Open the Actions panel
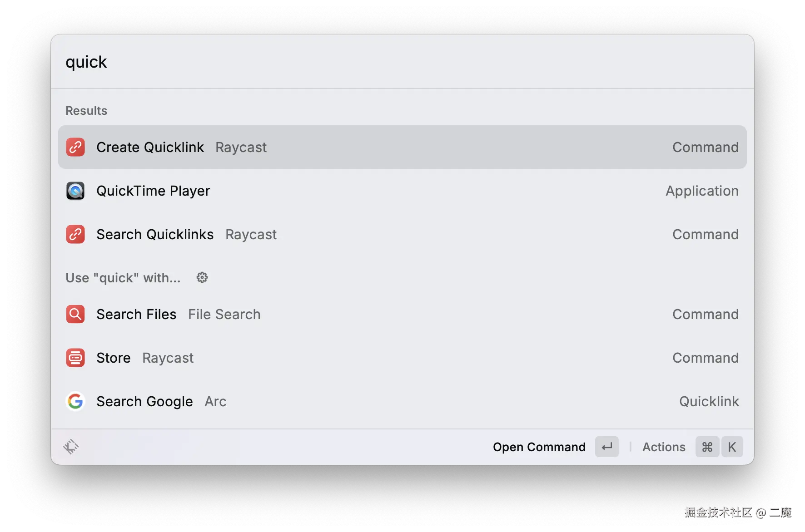 tap(664, 447)
